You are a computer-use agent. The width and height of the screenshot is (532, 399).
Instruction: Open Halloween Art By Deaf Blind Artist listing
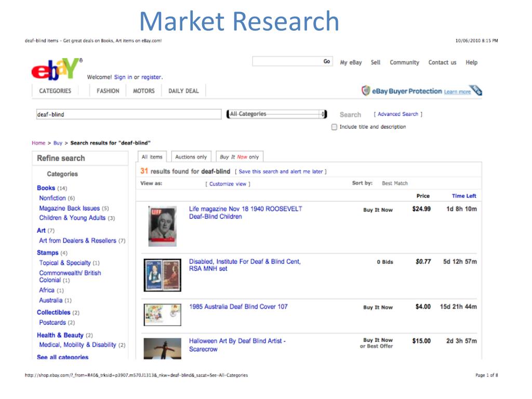point(237,345)
